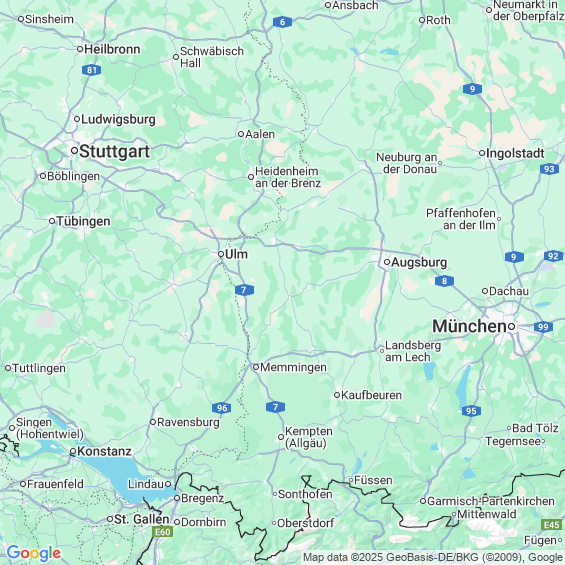This screenshot has width=565, height=565.
Task: Click the Google logo
Action: coord(34,553)
